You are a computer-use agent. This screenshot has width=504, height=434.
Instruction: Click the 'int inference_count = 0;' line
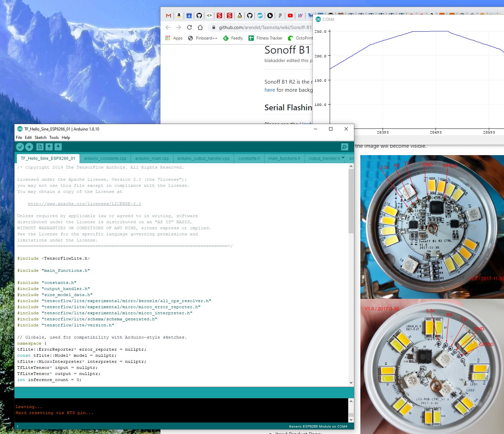pos(49,380)
